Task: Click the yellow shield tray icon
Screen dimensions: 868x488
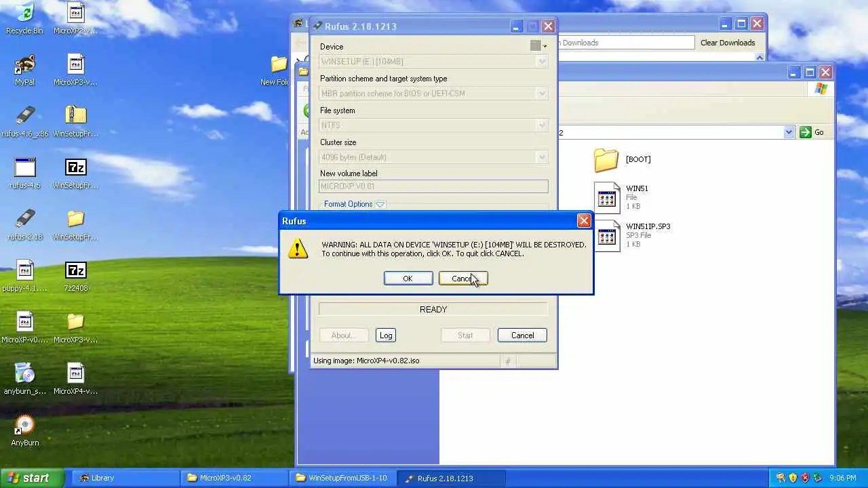Action: click(x=793, y=478)
